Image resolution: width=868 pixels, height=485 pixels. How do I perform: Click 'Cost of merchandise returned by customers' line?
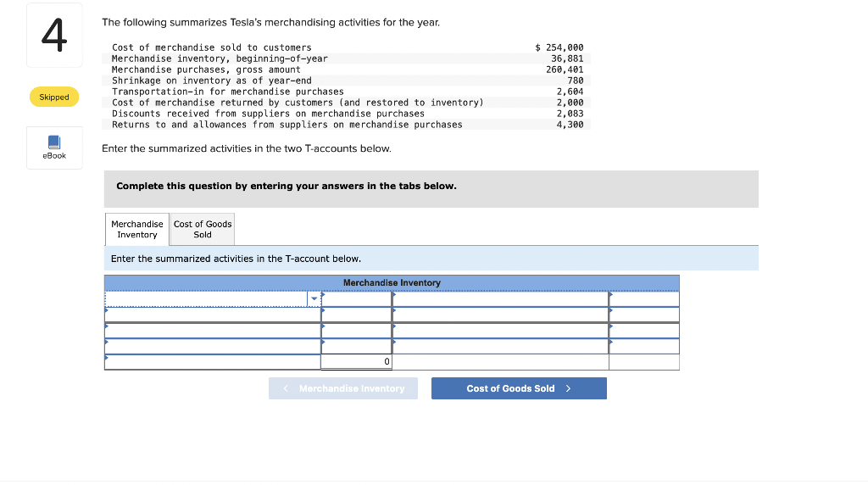coord(298,103)
